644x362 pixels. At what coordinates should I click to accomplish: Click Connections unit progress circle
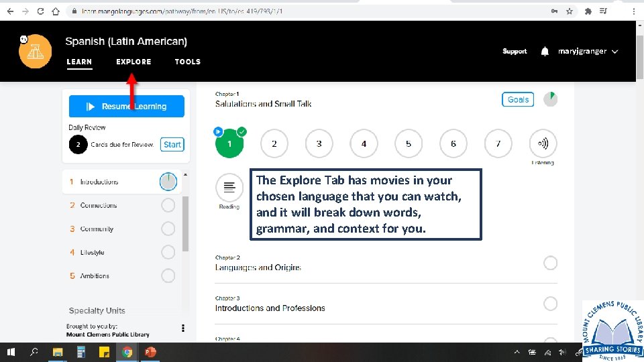tap(168, 205)
